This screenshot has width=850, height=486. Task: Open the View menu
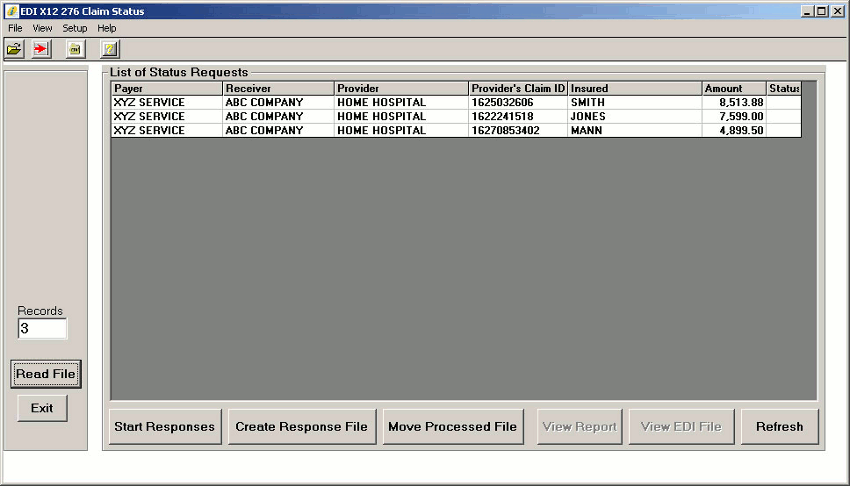tap(42, 28)
